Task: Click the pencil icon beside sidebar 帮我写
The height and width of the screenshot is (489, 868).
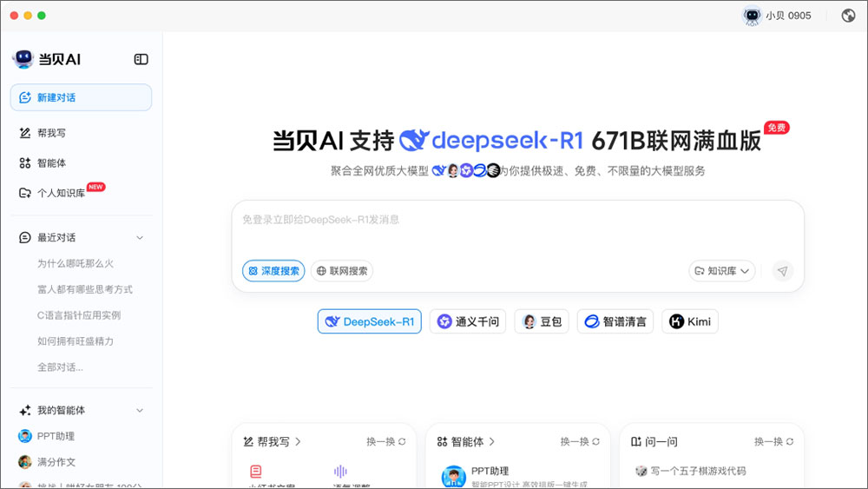Action: 25,133
